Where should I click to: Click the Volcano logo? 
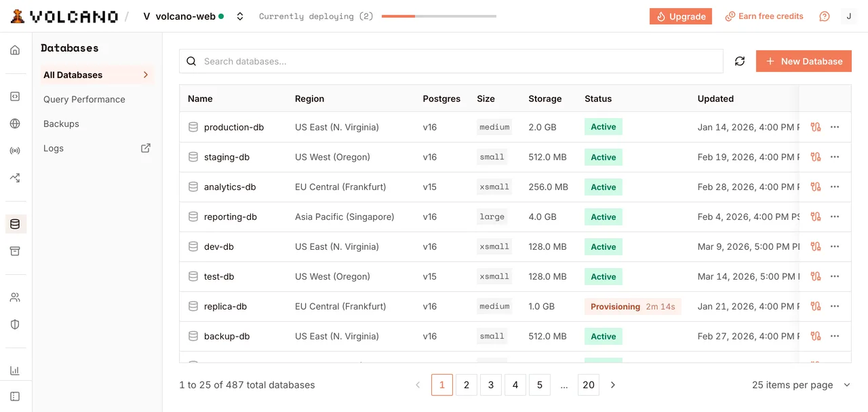tap(64, 16)
